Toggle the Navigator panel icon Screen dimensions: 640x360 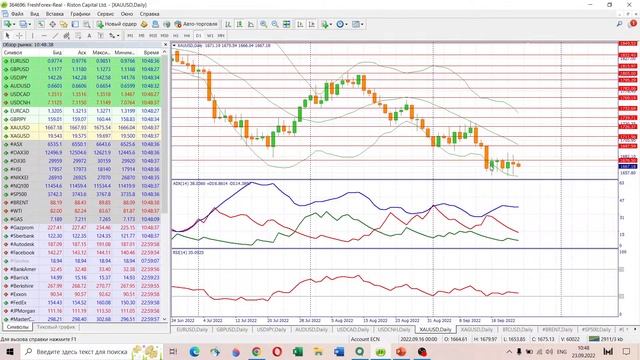(x=63, y=24)
